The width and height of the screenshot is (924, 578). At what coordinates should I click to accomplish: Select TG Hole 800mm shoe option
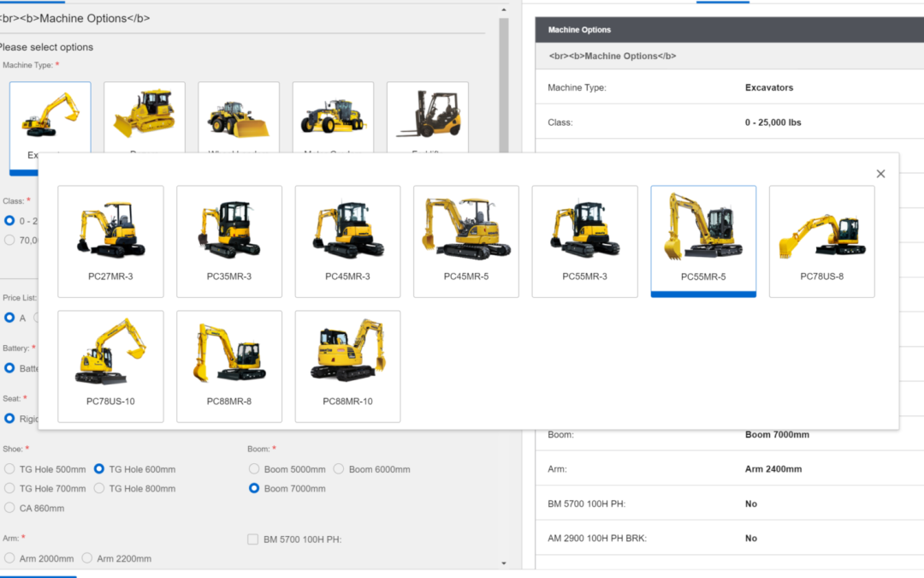click(99, 488)
